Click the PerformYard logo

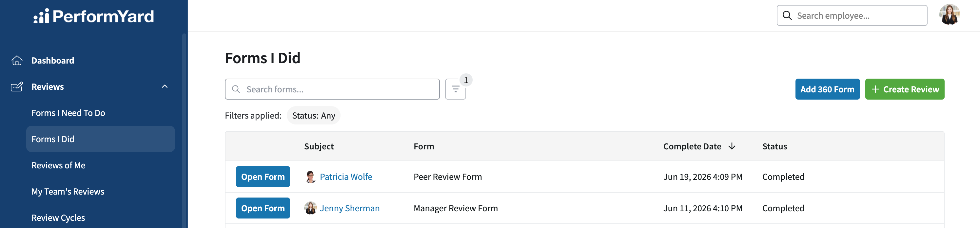94,16
